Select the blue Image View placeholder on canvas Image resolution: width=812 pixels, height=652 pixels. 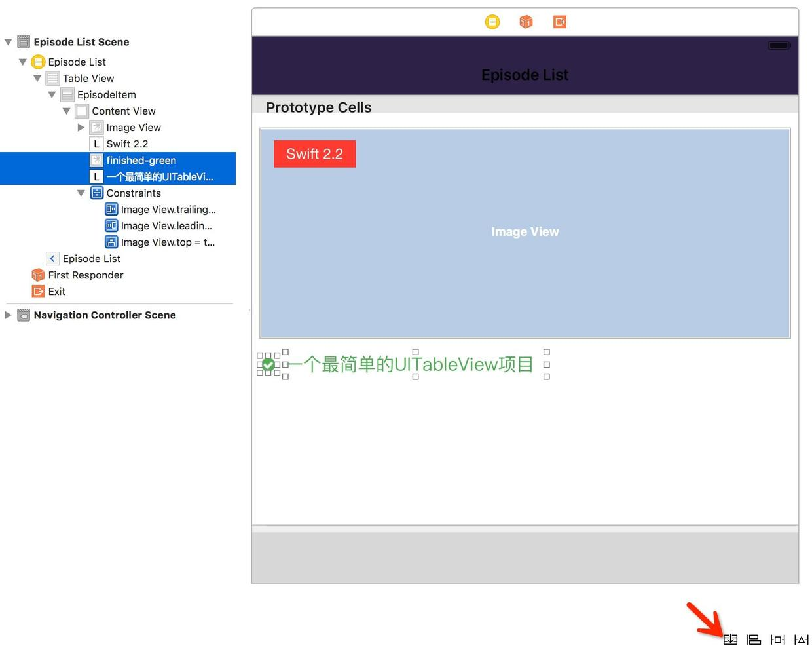coord(525,233)
